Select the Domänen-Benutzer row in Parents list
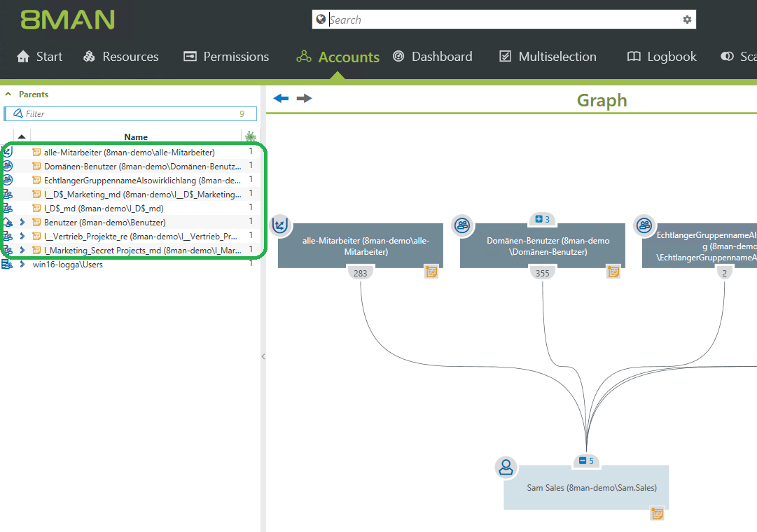Image resolution: width=757 pixels, height=532 pixels. click(x=130, y=166)
